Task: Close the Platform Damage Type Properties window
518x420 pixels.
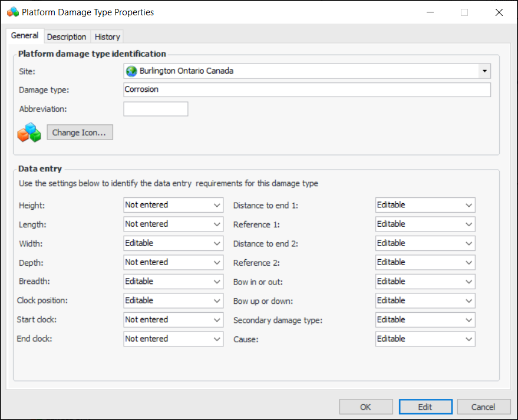Action: click(x=499, y=12)
